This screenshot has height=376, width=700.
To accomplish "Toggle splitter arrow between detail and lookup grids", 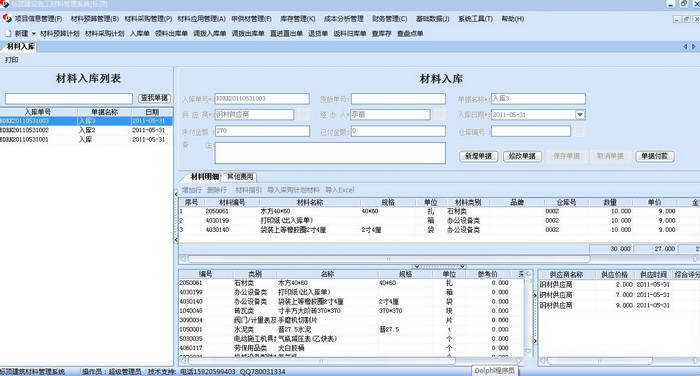I will point(440,267).
